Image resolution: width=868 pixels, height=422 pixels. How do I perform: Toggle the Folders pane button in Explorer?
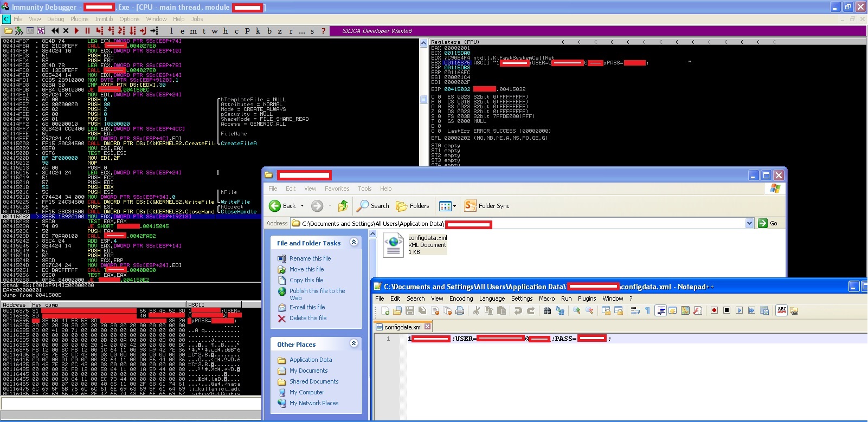pyautogui.click(x=413, y=206)
